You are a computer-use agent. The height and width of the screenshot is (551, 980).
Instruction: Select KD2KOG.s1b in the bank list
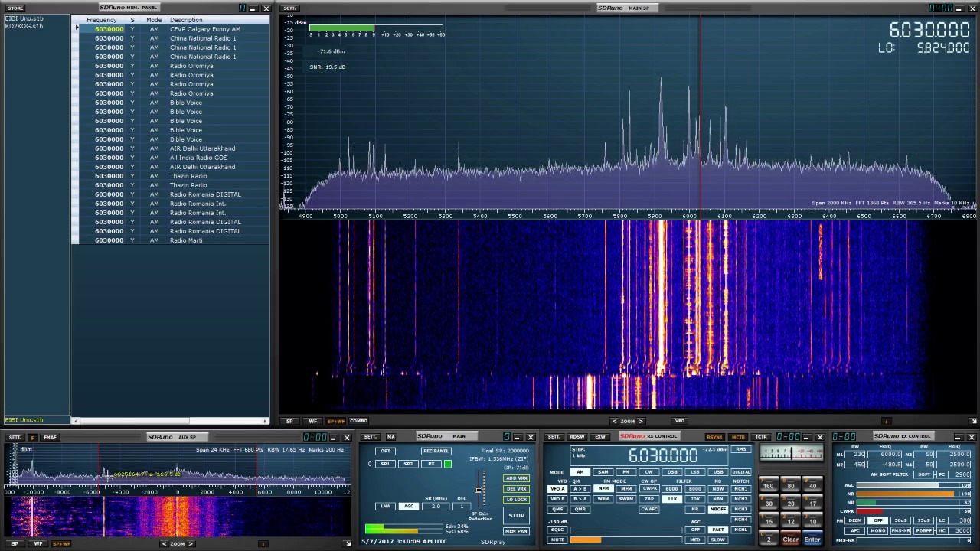pos(24,26)
